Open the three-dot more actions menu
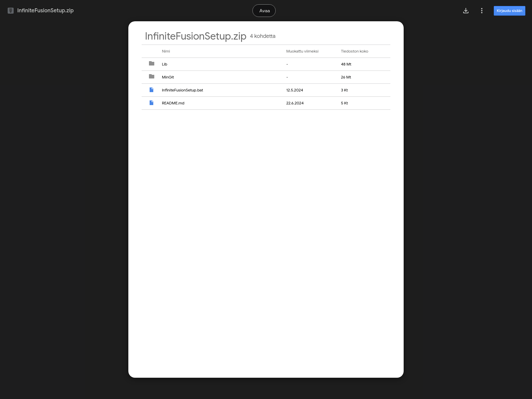 tap(481, 11)
